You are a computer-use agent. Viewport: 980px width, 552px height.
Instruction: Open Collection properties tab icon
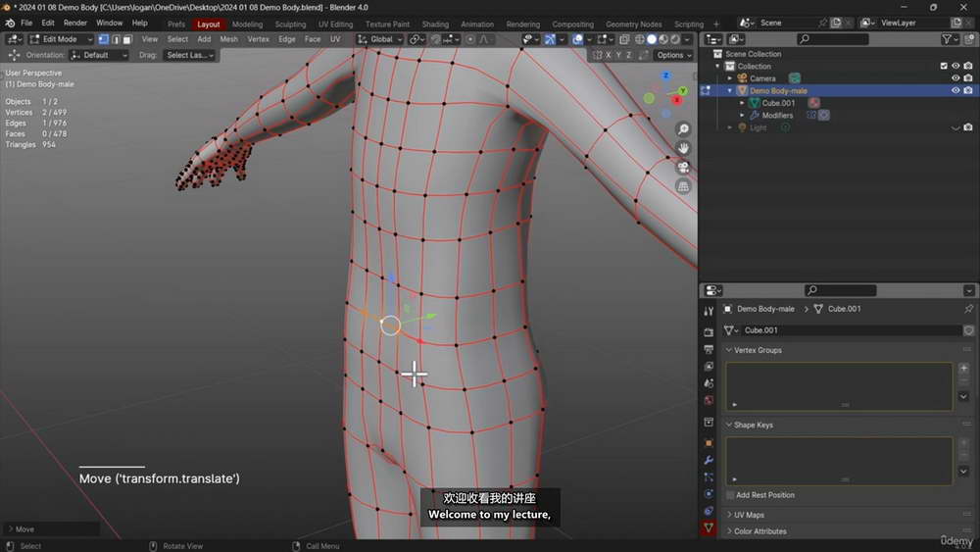point(709,422)
